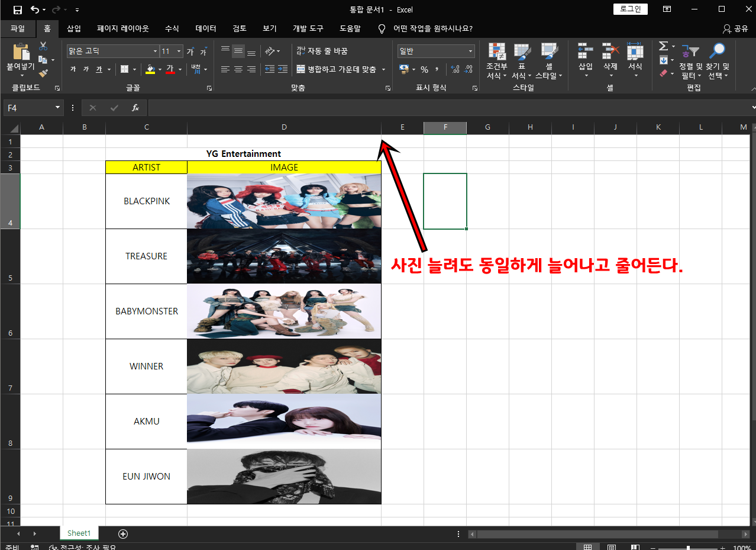This screenshot has height=550, width=756.
Task: Click the decrease decimal icon
Action: coord(468,69)
